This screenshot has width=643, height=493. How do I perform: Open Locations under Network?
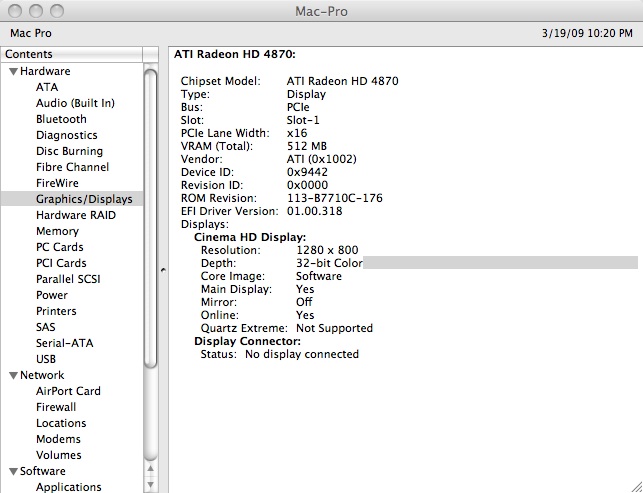[61, 423]
